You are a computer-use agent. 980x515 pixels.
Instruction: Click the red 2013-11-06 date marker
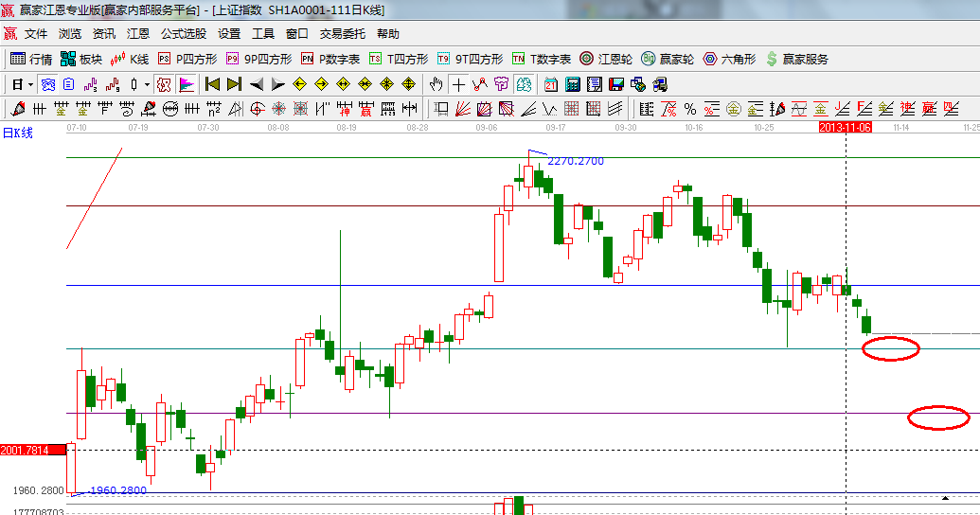point(845,126)
